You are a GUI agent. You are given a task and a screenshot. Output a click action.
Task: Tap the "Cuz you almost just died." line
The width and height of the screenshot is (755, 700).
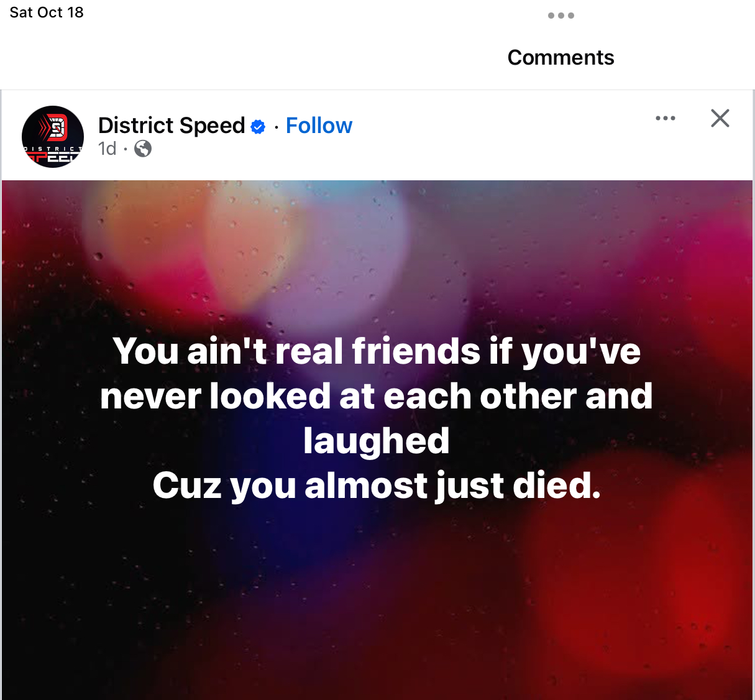click(377, 486)
